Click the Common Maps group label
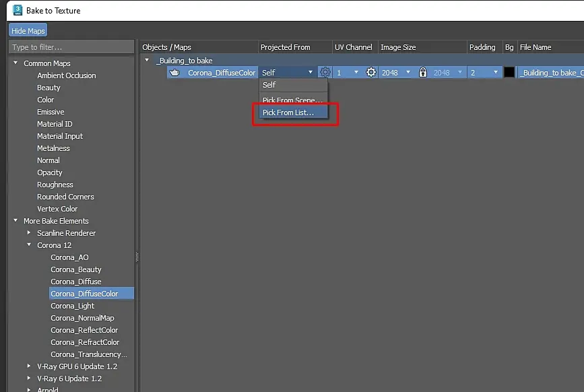This screenshot has width=584, height=392. click(47, 63)
